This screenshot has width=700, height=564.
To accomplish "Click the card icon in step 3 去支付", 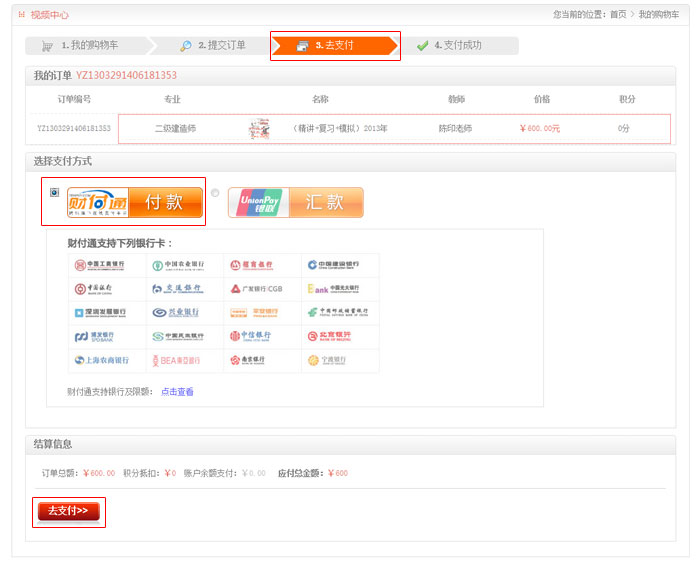I will [303, 46].
